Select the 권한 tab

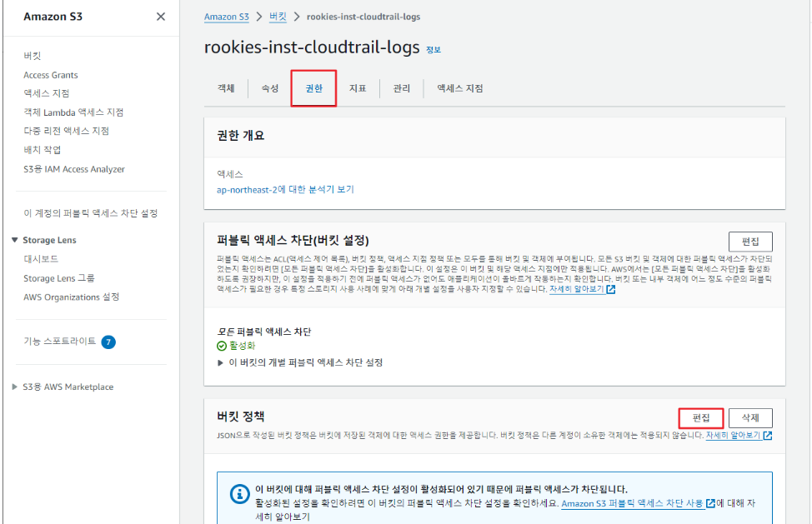(313, 88)
